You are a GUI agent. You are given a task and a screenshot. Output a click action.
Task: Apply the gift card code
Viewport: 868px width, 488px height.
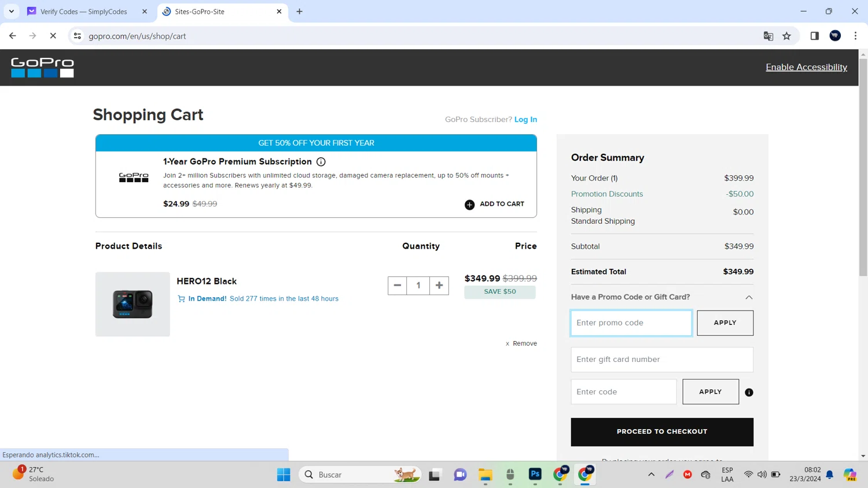(711, 392)
